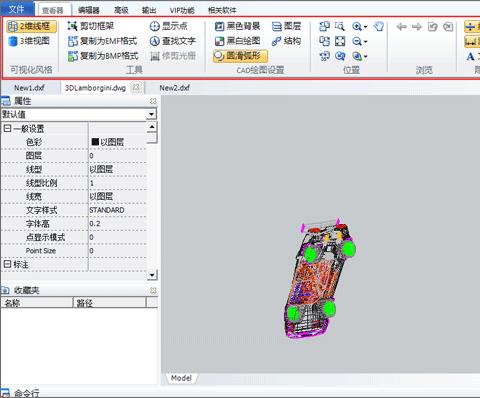Image resolution: width=480 pixels, height=398 pixels.
Task: Click the previous arrow in browse group
Action: coord(402,27)
